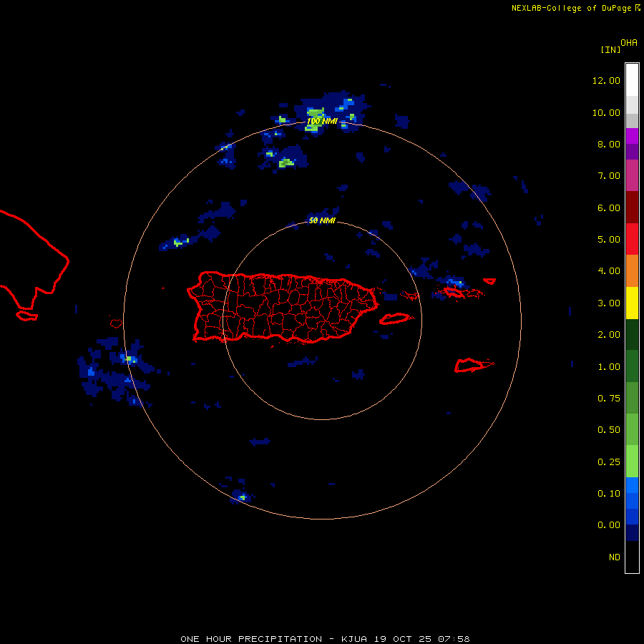
Task: Click the 3.00 legend value
Action: (609, 303)
